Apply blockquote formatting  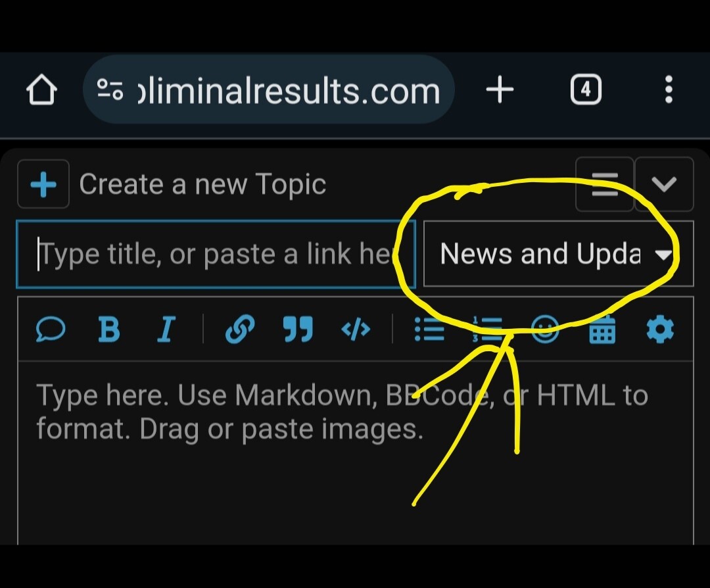point(298,329)
